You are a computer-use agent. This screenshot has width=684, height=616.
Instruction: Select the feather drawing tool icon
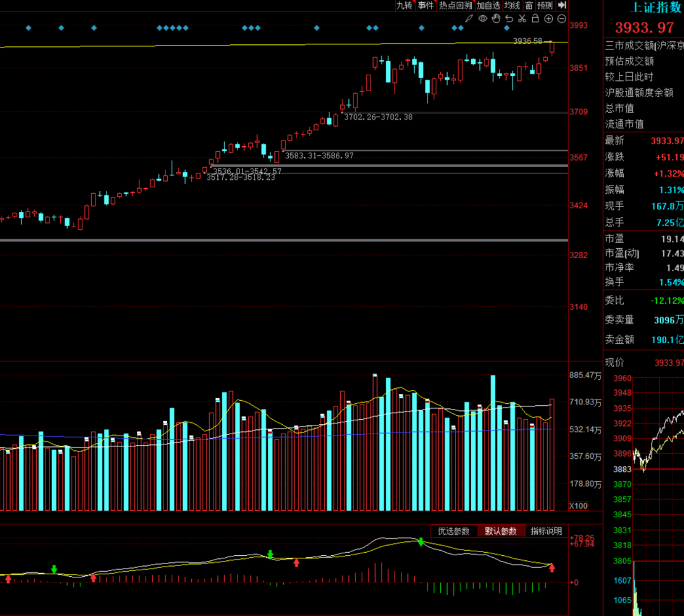point(469,18)
